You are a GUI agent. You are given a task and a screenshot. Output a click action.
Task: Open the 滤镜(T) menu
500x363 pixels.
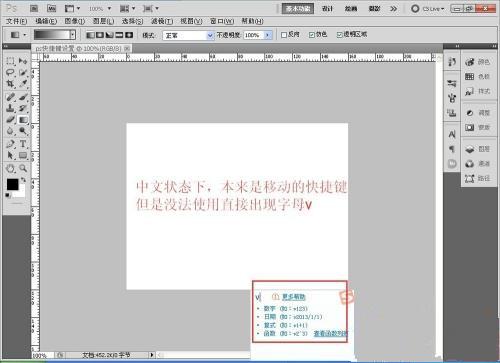(x=162, y=21)
